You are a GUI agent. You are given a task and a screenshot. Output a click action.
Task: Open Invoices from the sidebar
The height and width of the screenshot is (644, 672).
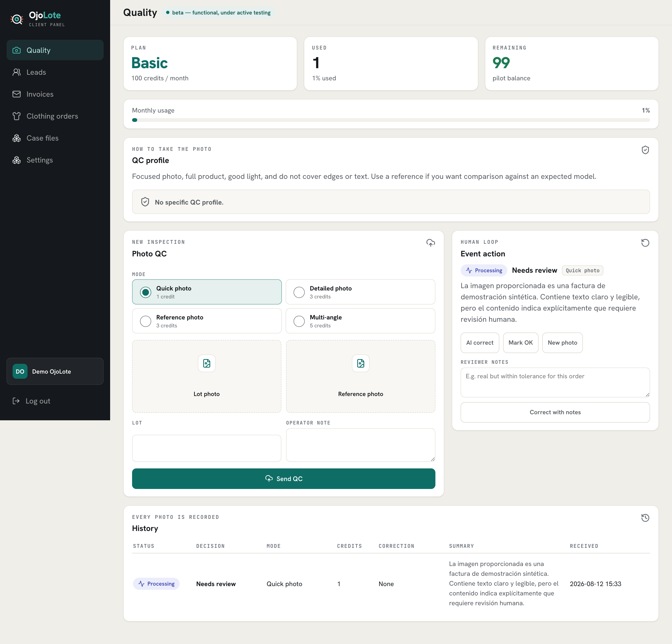click(55, 94)
